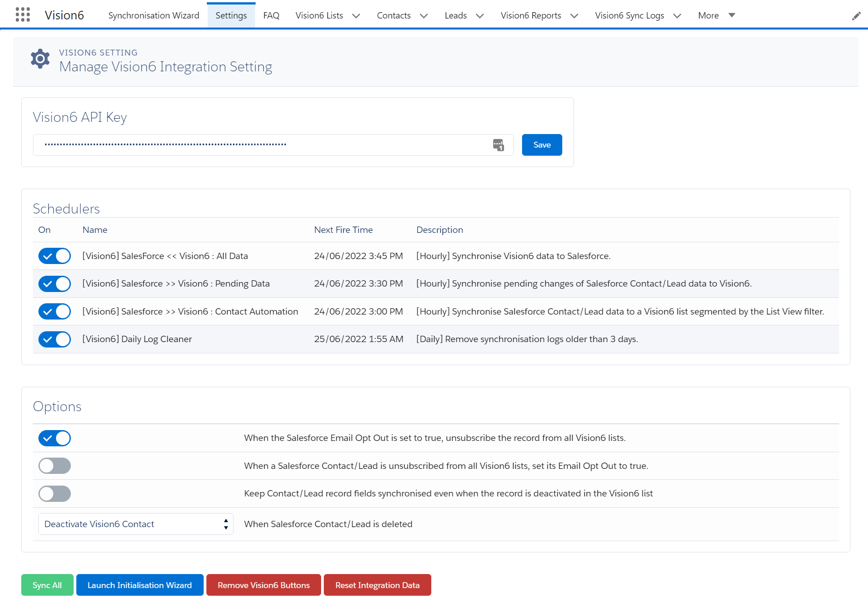Toggle the Contact Automation scheduler switch

tap(55, 311)
